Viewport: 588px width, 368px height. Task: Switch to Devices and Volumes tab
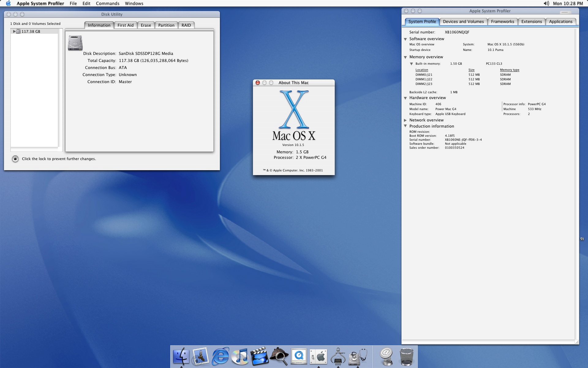tap(463, 21)
